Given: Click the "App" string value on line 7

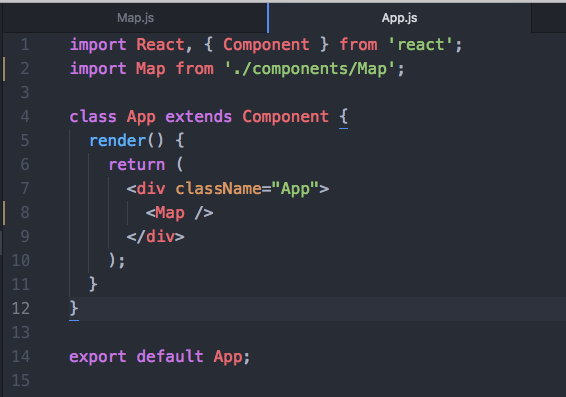Looking at the screenshot, I should (x=295, y=188).
